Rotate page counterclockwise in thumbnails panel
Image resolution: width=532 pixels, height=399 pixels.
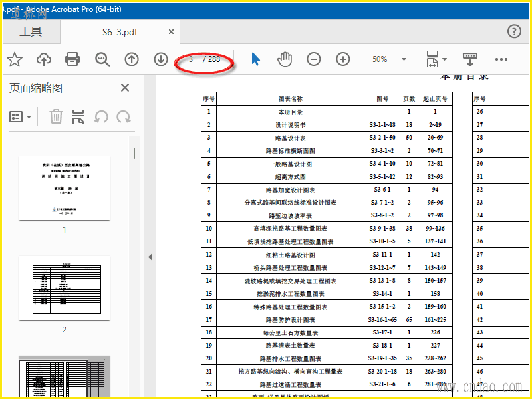point(101,117)
